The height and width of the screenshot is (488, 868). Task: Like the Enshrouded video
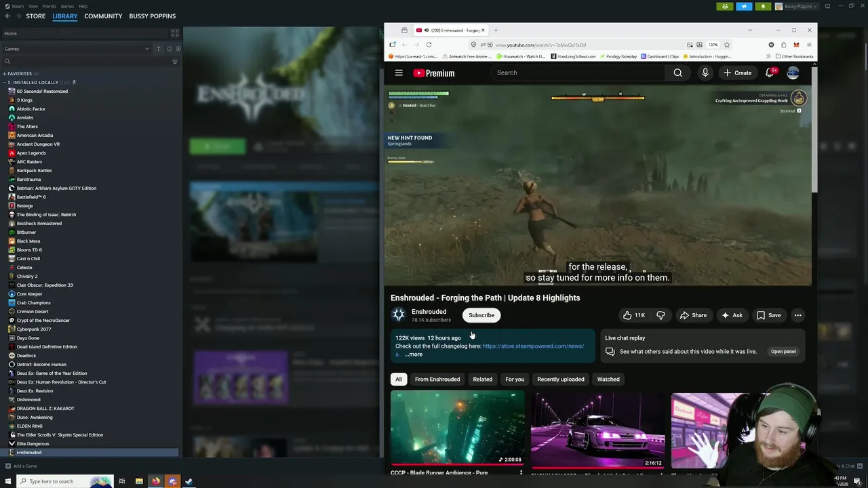point(633,315)
